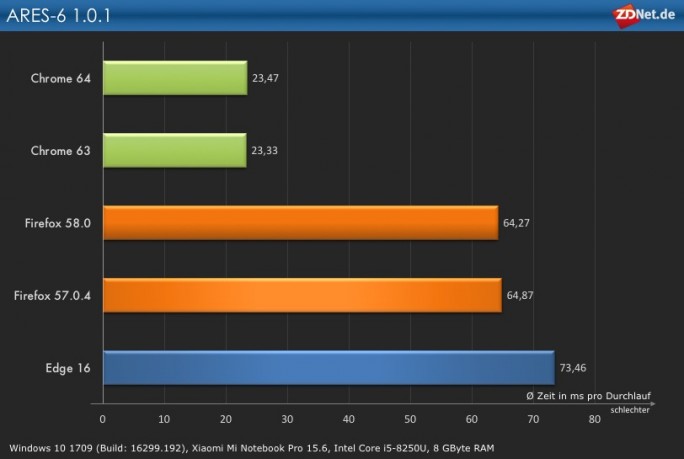Click the blue Edge 16 bar

pyautogui.click(x=329, y=368)
